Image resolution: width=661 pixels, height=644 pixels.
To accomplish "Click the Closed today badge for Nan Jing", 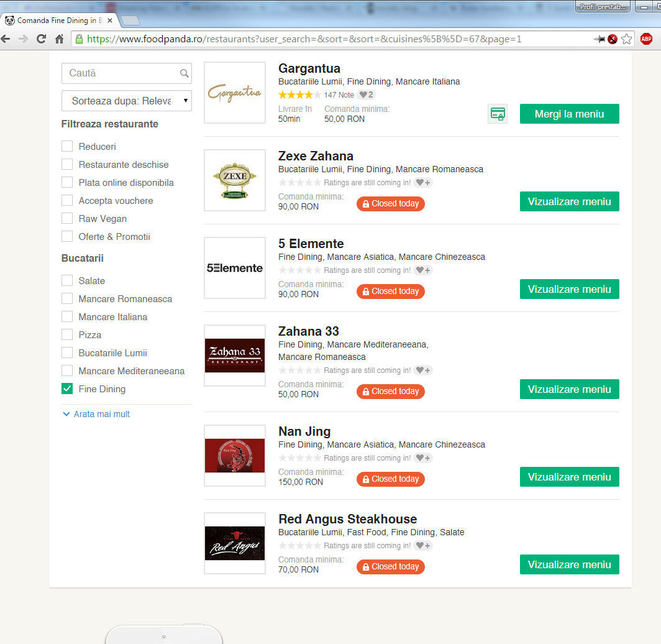I will pos(390,479).
